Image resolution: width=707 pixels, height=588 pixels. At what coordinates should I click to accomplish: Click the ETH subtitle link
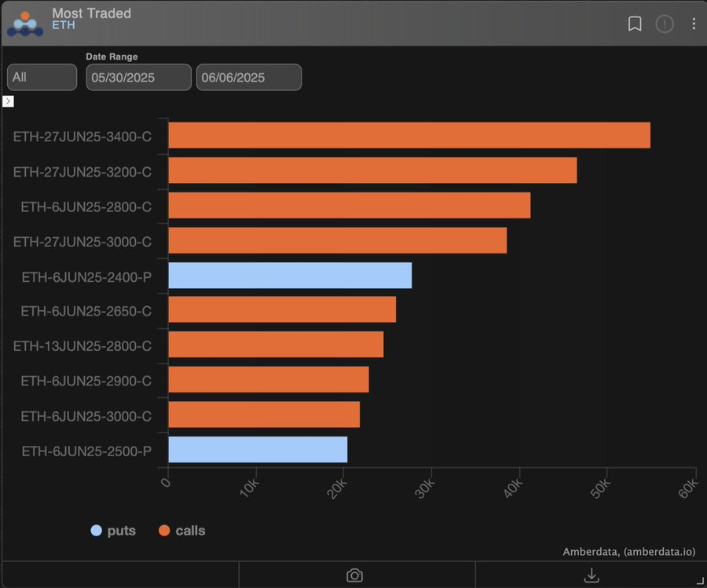(64, 26)
